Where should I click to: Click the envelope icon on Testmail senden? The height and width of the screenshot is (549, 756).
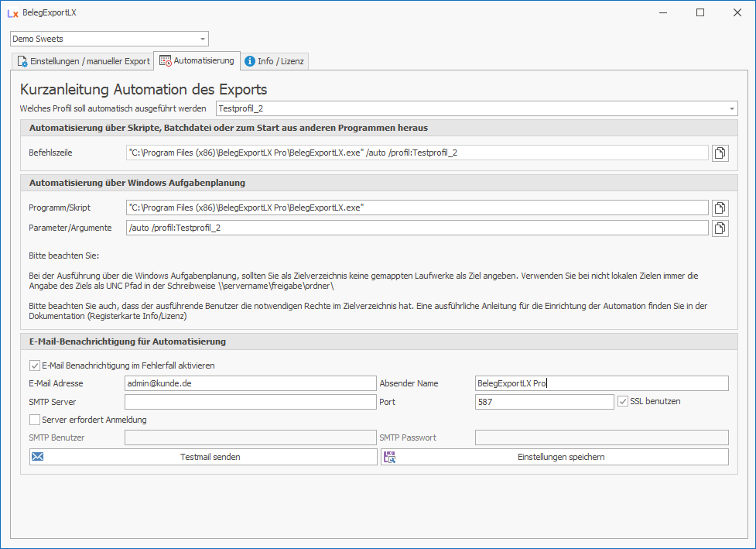(37, 457)
